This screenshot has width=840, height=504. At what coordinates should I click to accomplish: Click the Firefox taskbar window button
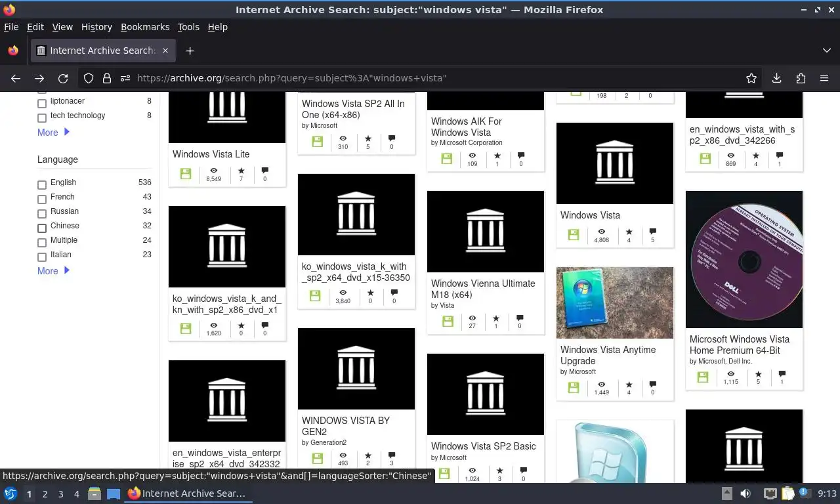189,493
